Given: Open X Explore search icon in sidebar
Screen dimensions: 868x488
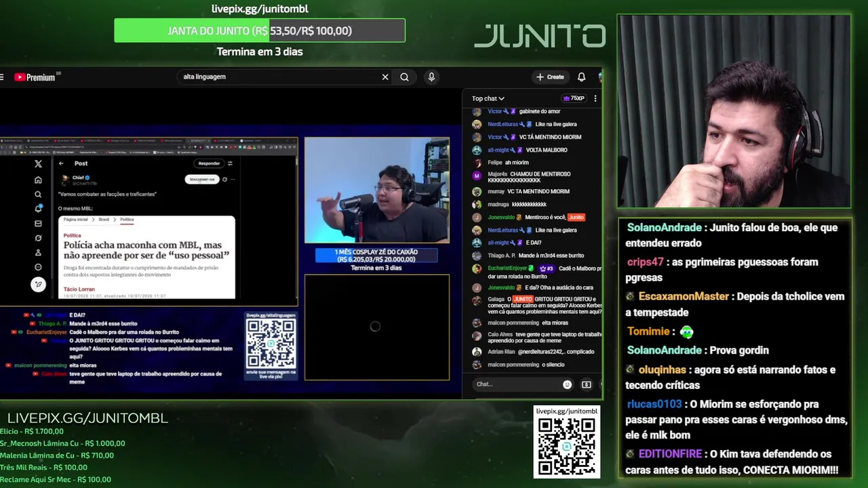Looking at the screenshot, I should (x=38, y=195).
